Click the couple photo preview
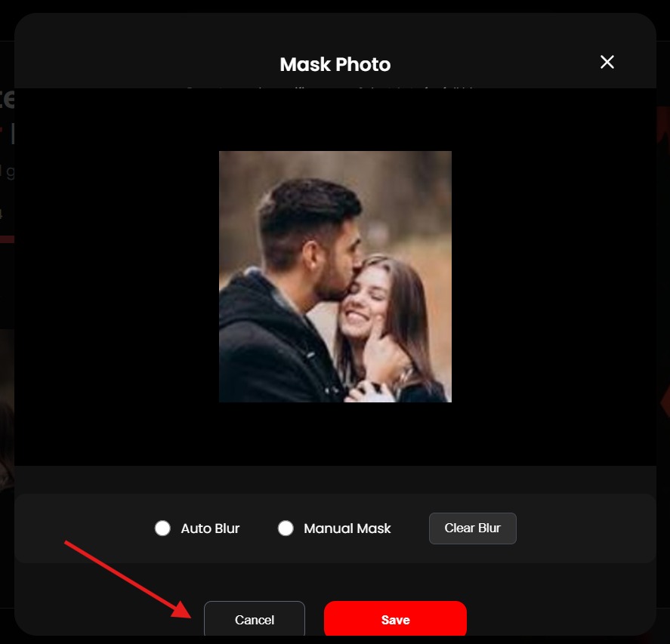This screenshot has height=644, width=670. click(x=335, y=276)
